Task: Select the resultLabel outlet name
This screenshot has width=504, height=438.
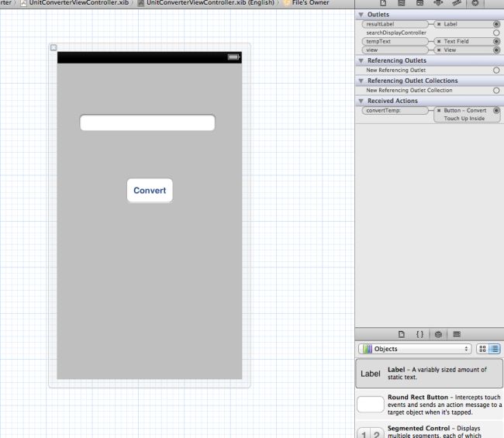Action: pos(380,24)
